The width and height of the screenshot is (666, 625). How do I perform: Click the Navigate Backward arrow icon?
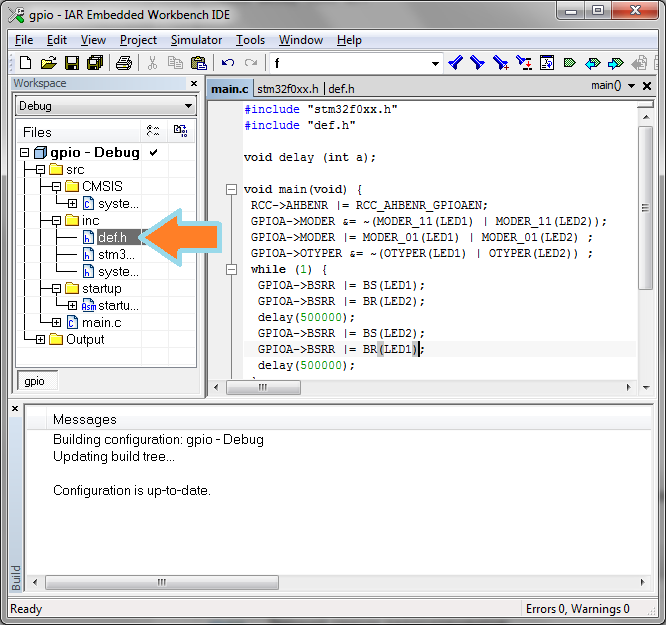point(593,63)
